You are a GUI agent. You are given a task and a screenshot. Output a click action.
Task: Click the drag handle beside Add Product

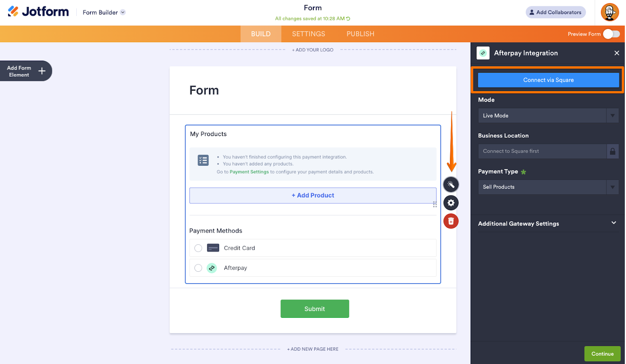(x=435, y=204)
